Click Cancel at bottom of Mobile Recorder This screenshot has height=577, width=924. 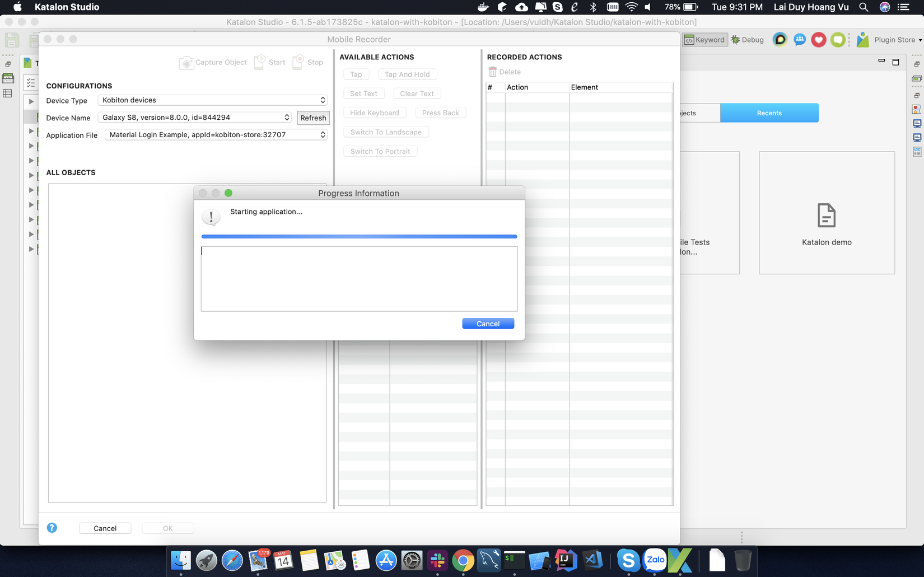pyautogui.click(x=105, y=528)
